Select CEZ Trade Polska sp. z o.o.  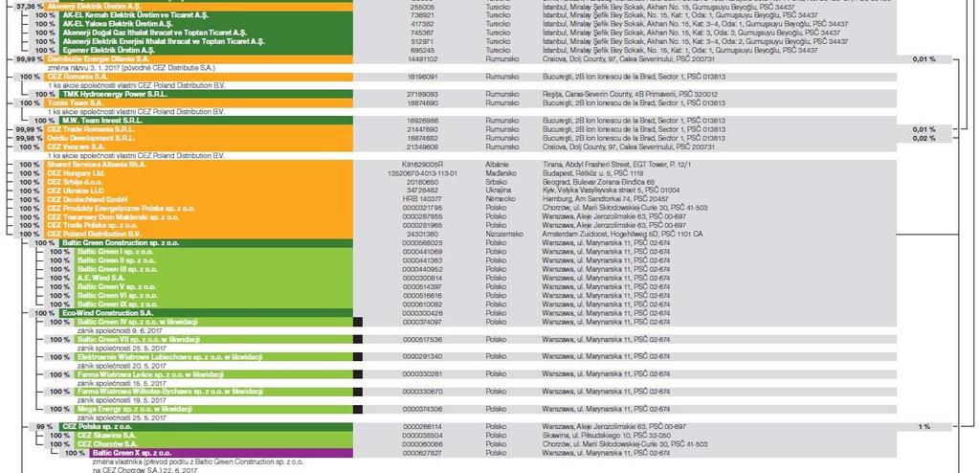click(x=93, y=225)
